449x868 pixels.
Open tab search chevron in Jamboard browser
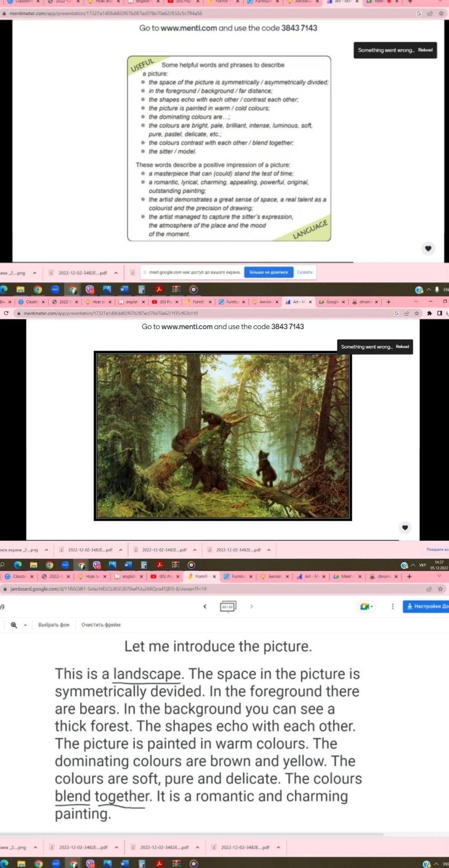click(x=439, y=576)
